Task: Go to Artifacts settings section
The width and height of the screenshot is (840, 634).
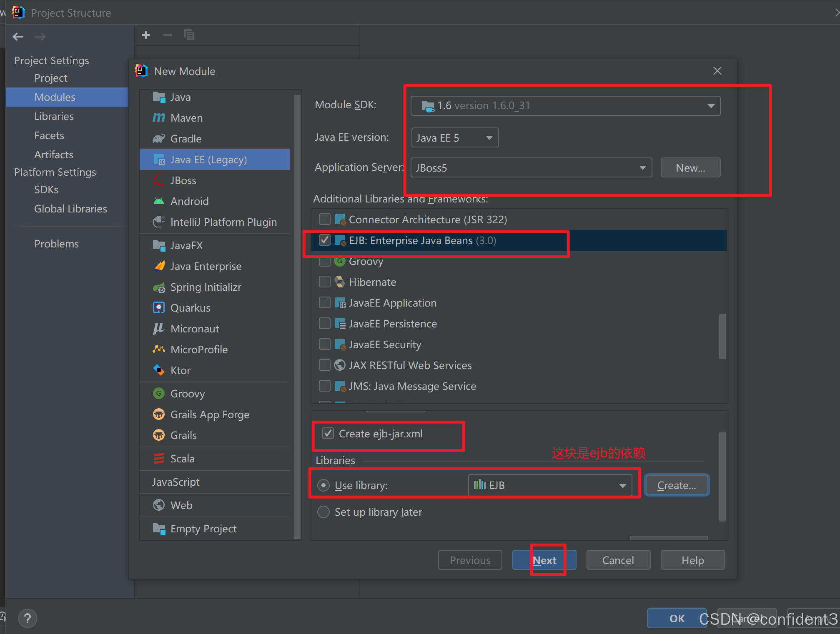Action: (53, 155)
